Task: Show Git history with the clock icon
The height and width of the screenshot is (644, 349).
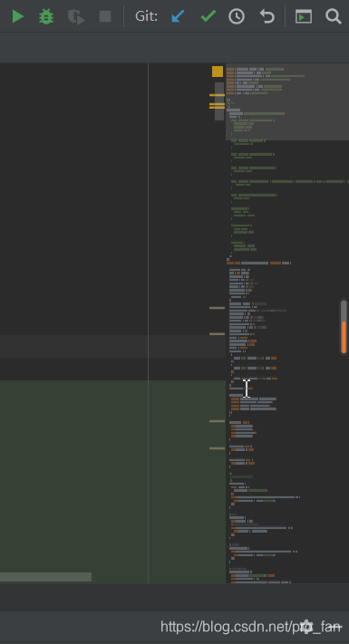Action: [x=237, y=17]
